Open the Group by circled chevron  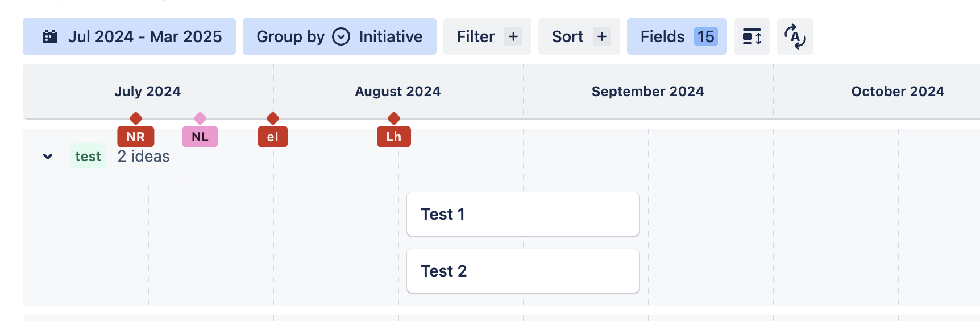(341, 36)
